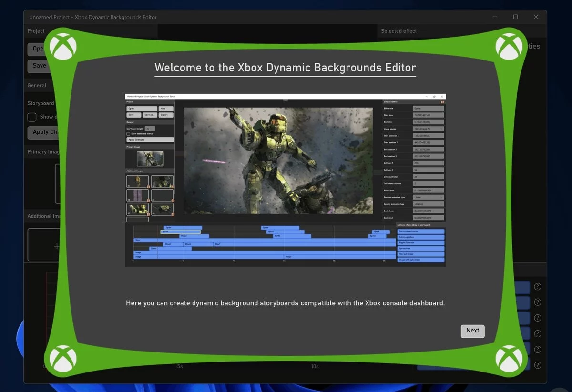Click the fifth help question-mark icon from top
Image resolution: width=572 pixels, height=392 pixels.
click(x=538, y=350)
